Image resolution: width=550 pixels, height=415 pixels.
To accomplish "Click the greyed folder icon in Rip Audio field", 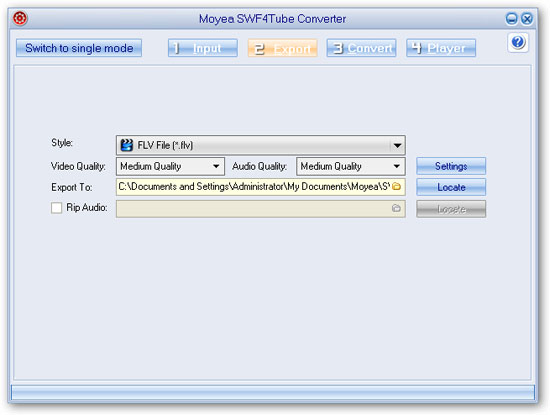I will (x=396, y=208).
